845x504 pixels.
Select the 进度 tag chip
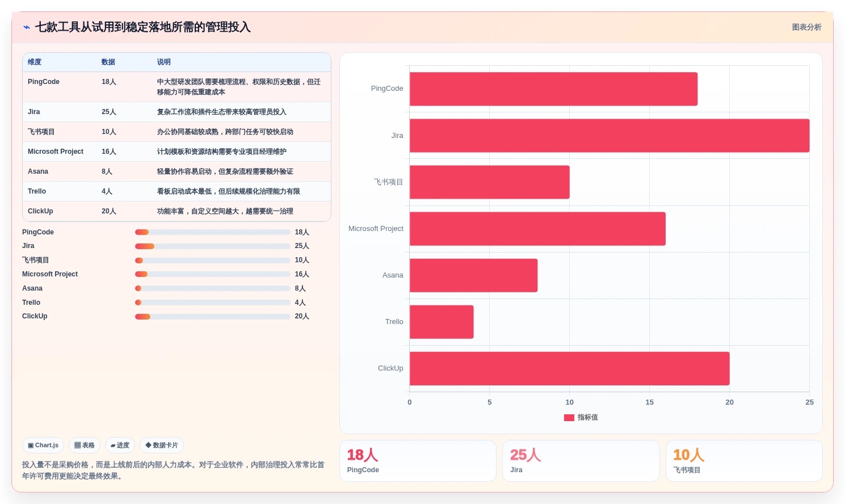(120, 446)
